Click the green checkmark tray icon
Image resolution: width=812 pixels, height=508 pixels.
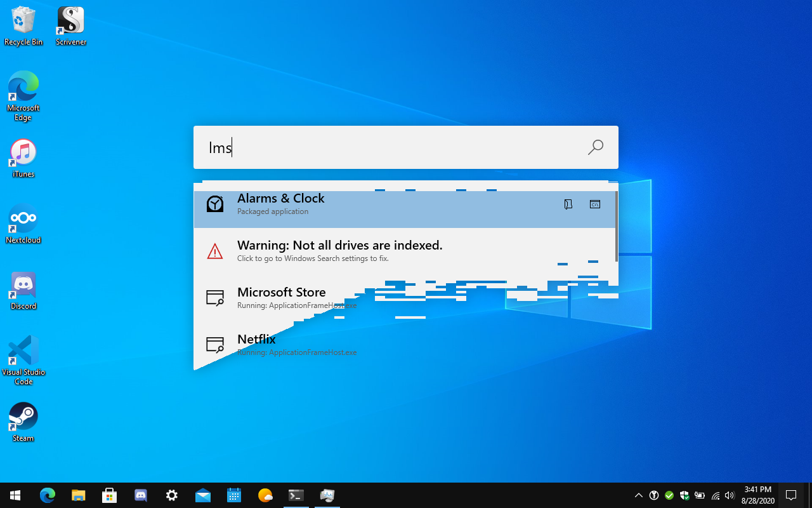tap(669, 495)
